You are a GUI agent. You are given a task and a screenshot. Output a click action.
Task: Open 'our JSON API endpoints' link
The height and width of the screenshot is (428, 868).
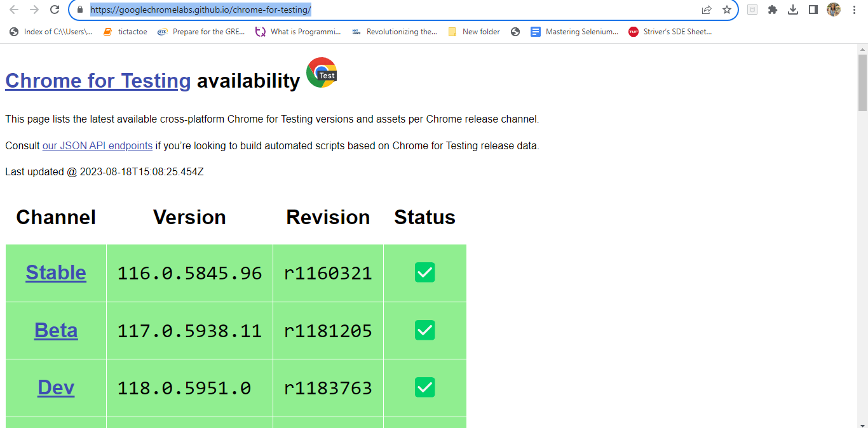coord(97,145)
